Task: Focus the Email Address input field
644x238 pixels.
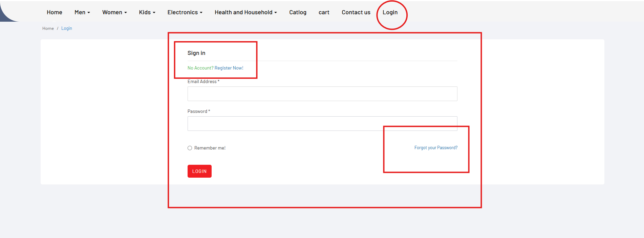Action: click(x=322, y=94)
